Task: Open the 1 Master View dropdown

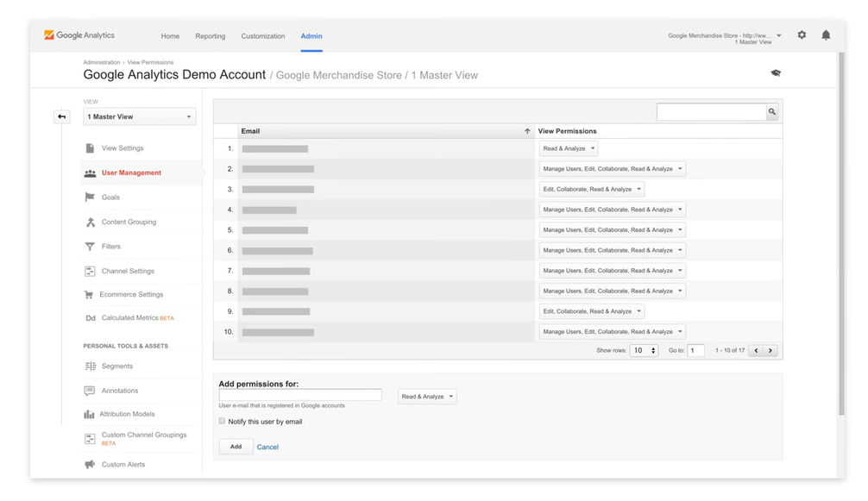Action: [x=140, y=116]
